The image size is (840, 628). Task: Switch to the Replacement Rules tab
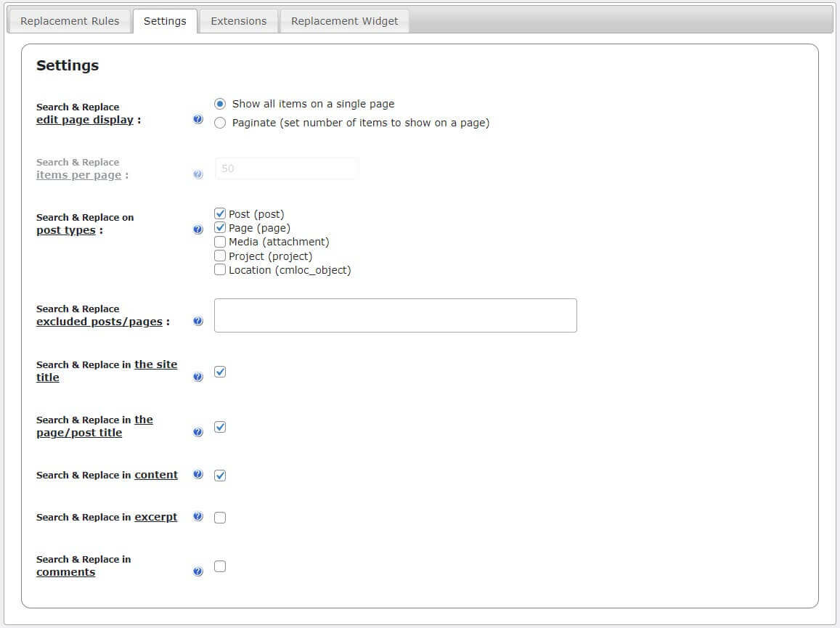pos(70,21)
